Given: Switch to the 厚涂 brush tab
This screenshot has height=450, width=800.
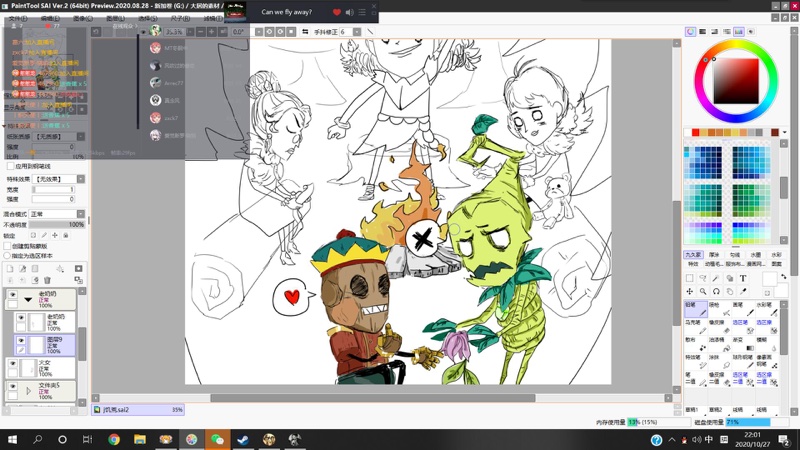Looking at the screenshot, I should click(x=714, y=254).
